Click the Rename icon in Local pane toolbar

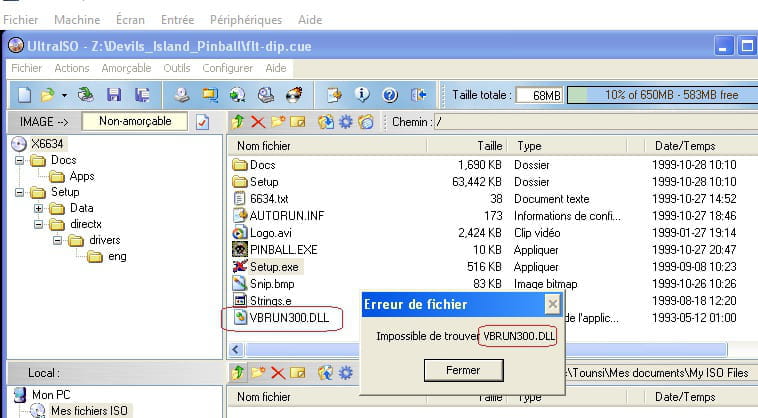coord(298,373)
